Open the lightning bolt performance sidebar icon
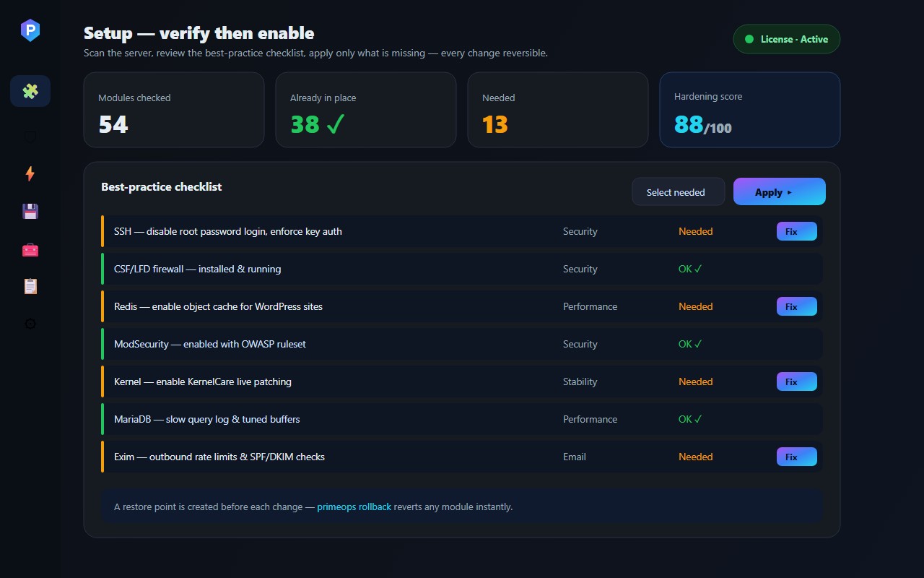The height and width of the screenshot is (578, 924). tap(30, 173)
